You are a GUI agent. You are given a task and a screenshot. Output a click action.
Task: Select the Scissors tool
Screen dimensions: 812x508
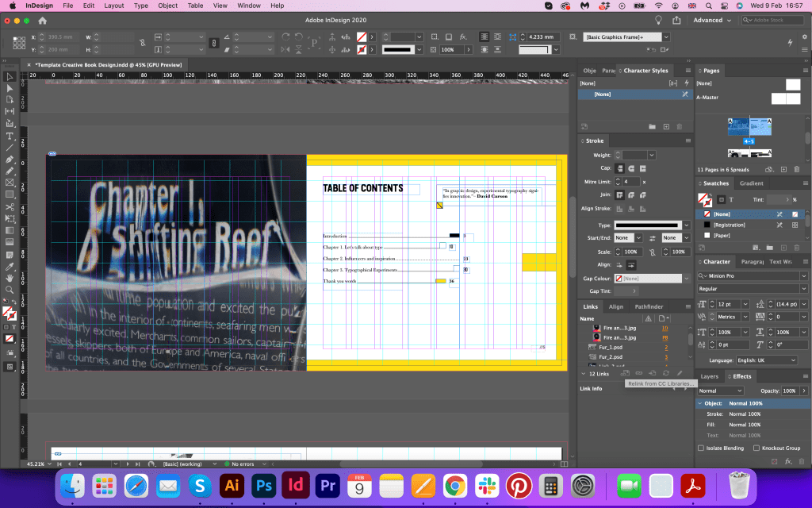10,207
